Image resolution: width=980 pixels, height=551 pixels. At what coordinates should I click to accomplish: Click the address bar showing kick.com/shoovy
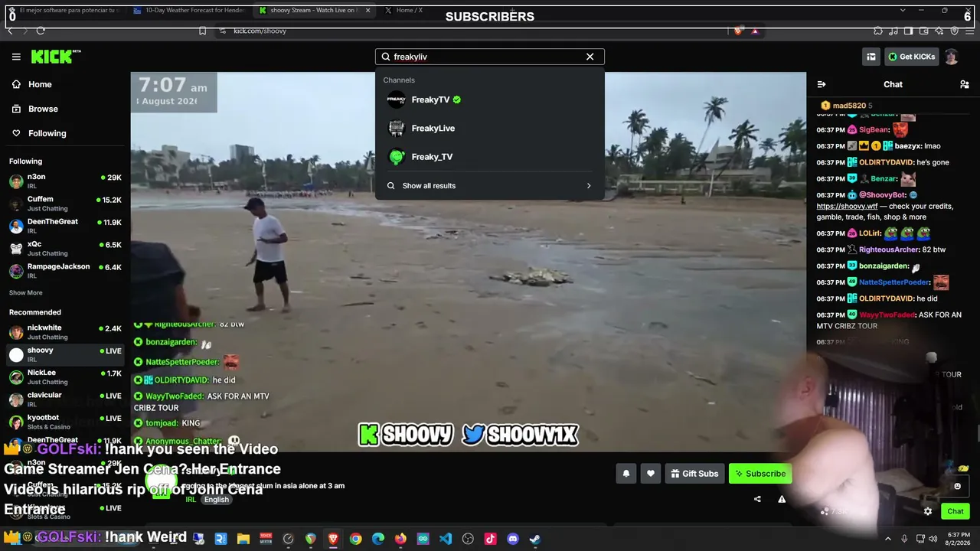[x=470, y=31]
